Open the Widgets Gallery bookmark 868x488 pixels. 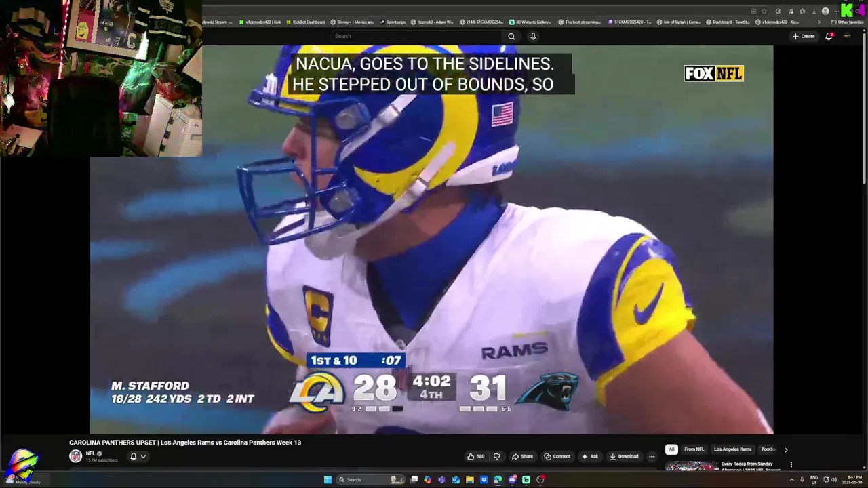[530, 22]
